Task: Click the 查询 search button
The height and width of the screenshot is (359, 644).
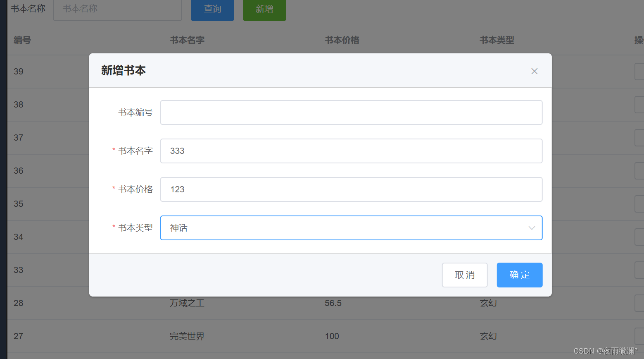Action: 212,9
